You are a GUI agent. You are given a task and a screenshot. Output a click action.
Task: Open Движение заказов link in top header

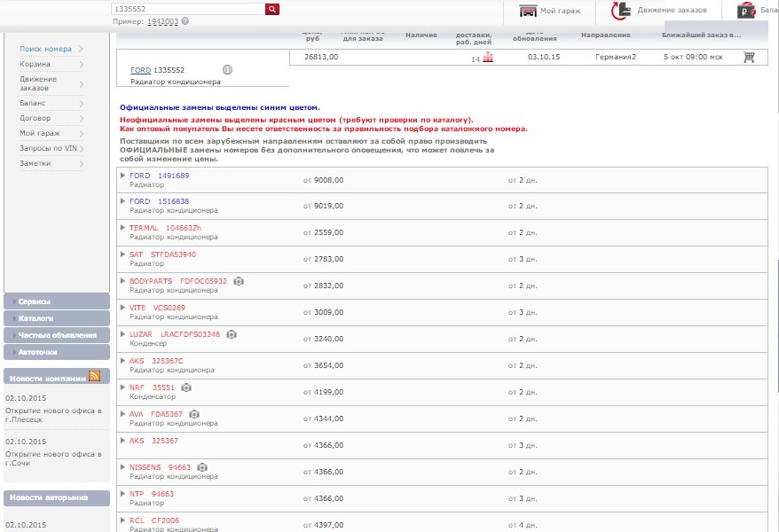tap(672, 10)
